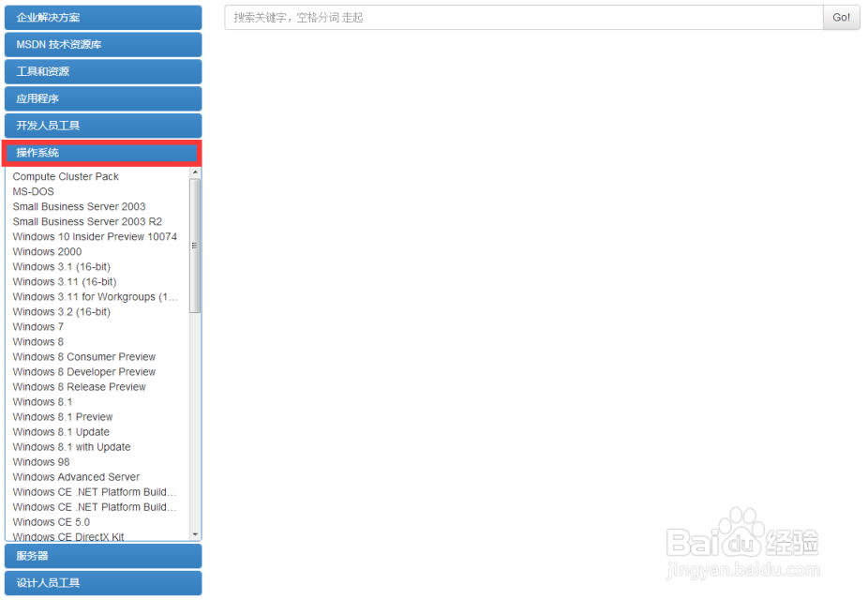Select Windows CE 5.0

(51, 522)
